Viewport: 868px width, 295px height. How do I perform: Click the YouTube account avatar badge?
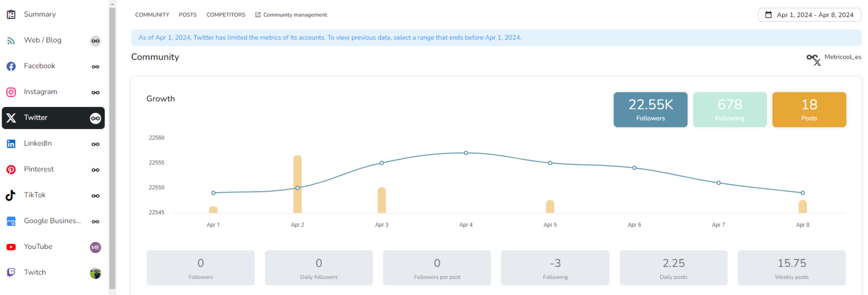(95, 247)
